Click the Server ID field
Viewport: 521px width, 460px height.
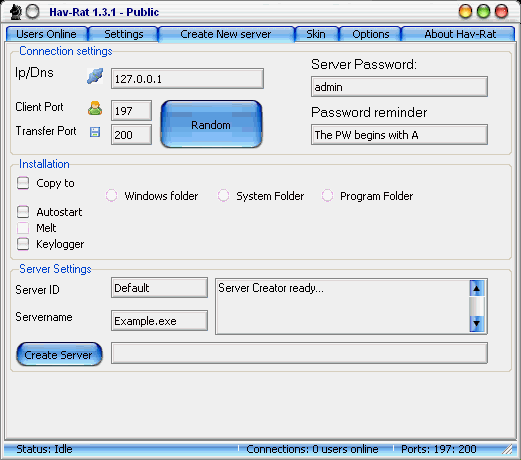click(x=159, y=288)
